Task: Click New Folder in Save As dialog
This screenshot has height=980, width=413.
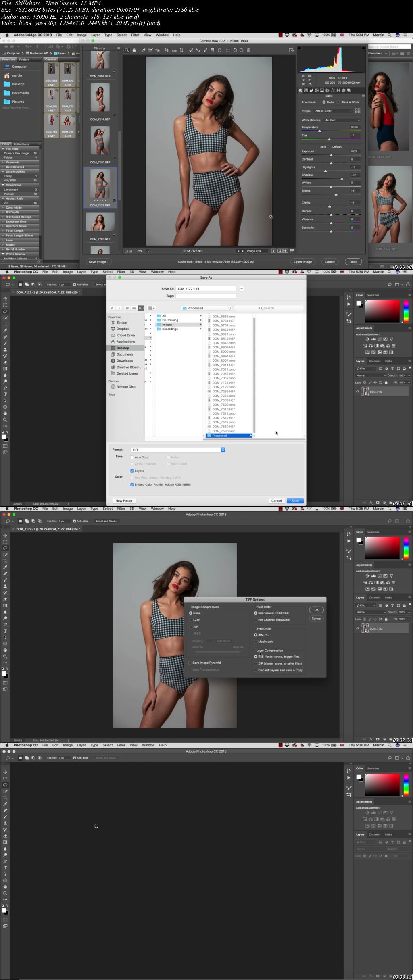Action: pyautogui.click(x=124, y=501)
